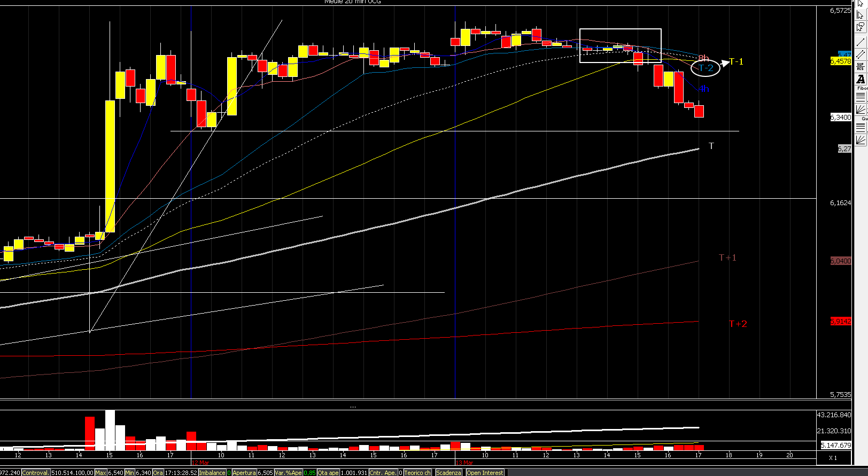
Task: Select the T+1 chart label
Action: (727, 257)
